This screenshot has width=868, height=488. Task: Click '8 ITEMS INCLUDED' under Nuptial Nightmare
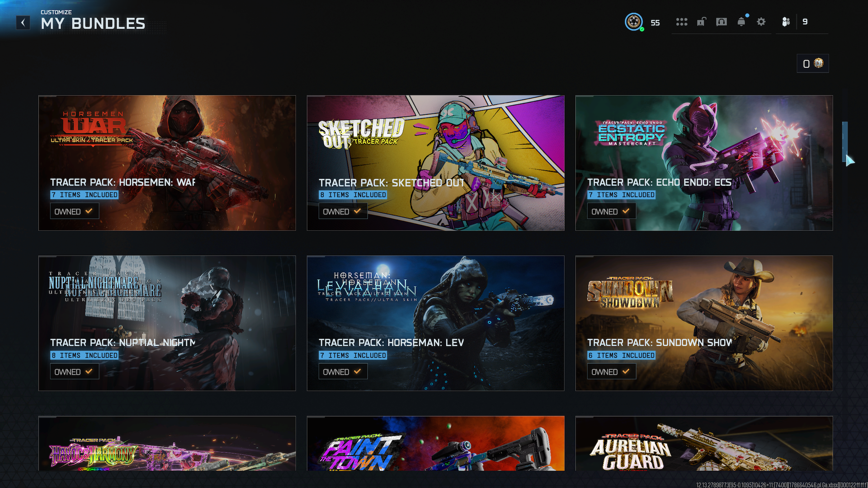click(x=85, y=356)
